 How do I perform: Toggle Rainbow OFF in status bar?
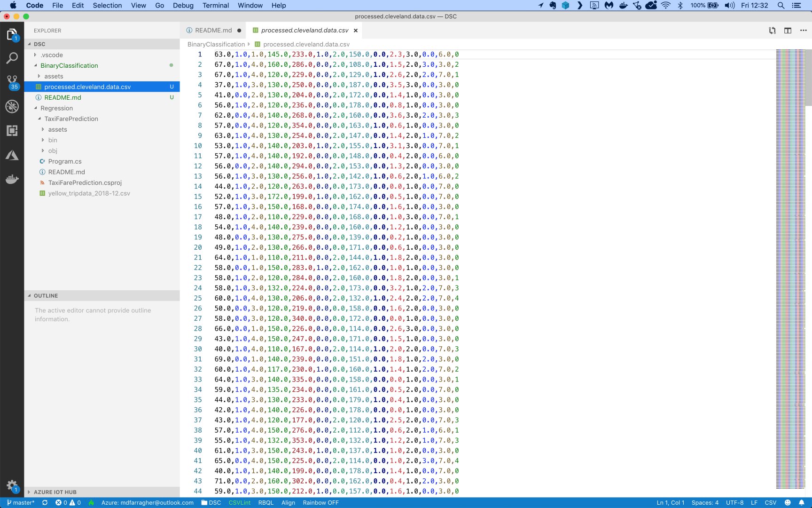320,502
